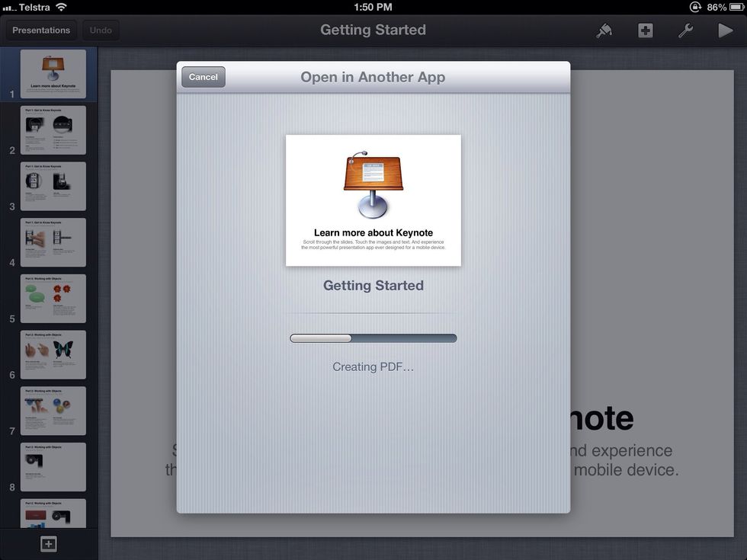The height and width of the screenshot is (560, 747).
Task: Select slide 2 thumbnail
Action: pyautogui.click(x=53, y=130)
